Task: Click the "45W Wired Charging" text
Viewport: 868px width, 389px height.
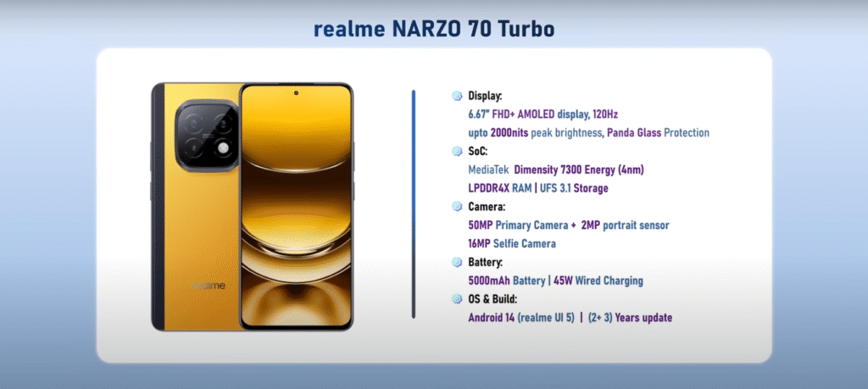Action: click(598, 281)
